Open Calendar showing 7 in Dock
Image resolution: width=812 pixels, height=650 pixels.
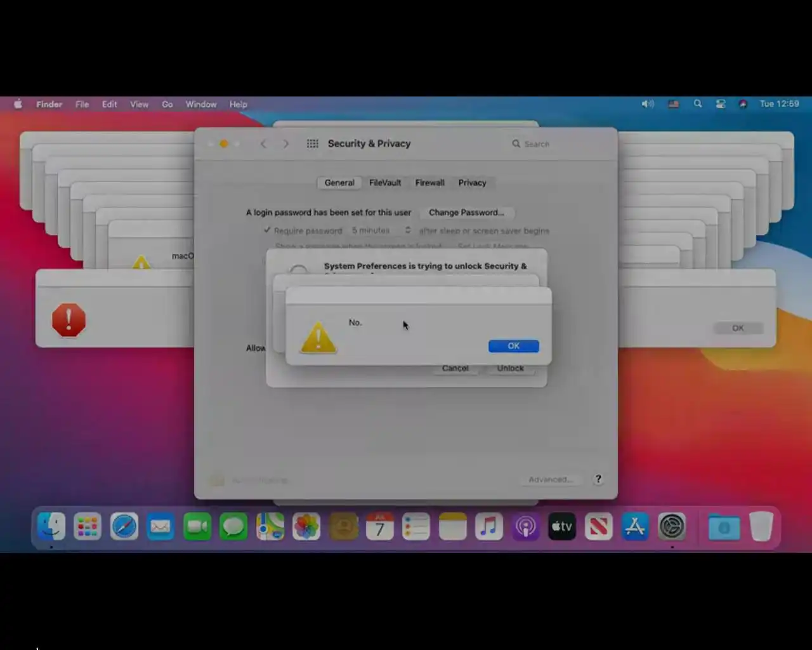point(379,526)
